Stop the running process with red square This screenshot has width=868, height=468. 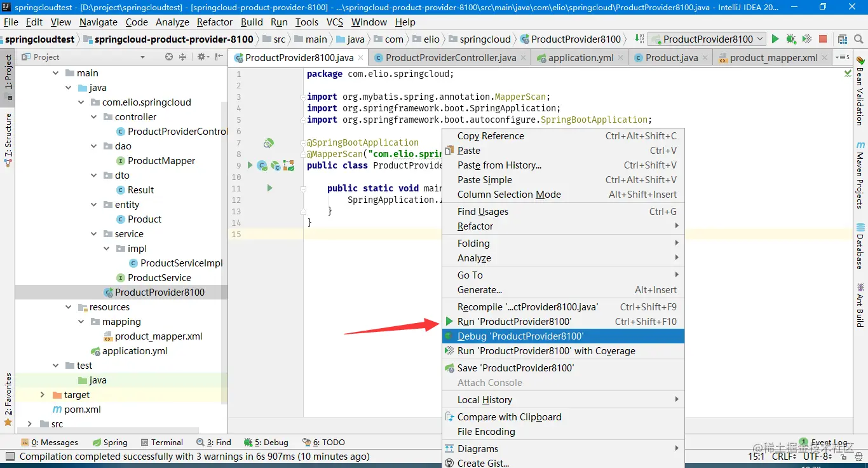[823, 39]
